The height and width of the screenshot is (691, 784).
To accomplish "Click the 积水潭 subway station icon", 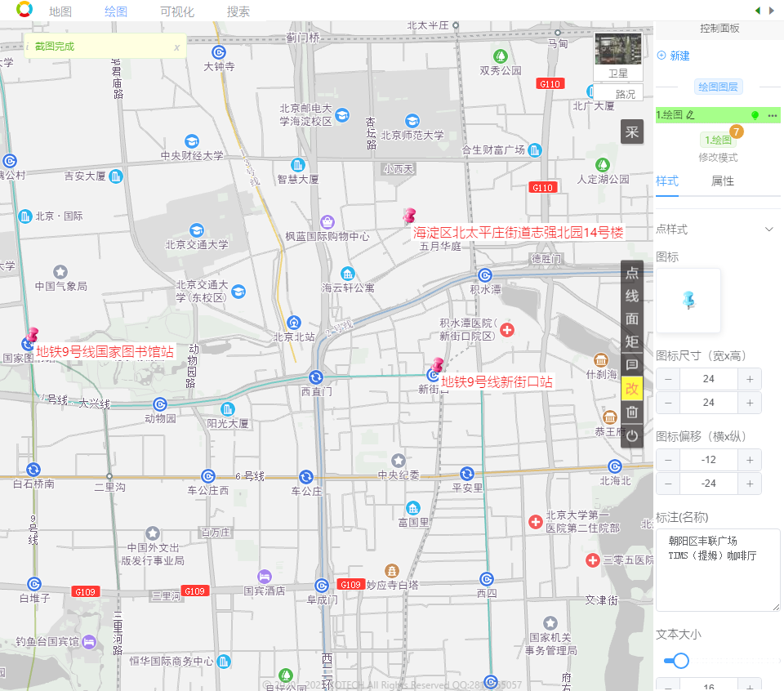I will 484,275.
